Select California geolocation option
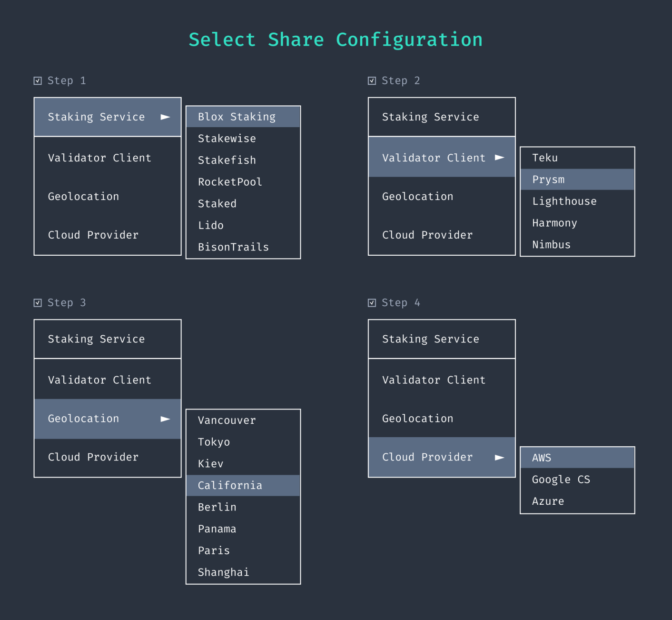Viewport: 672px width, 620px height. 230,486
